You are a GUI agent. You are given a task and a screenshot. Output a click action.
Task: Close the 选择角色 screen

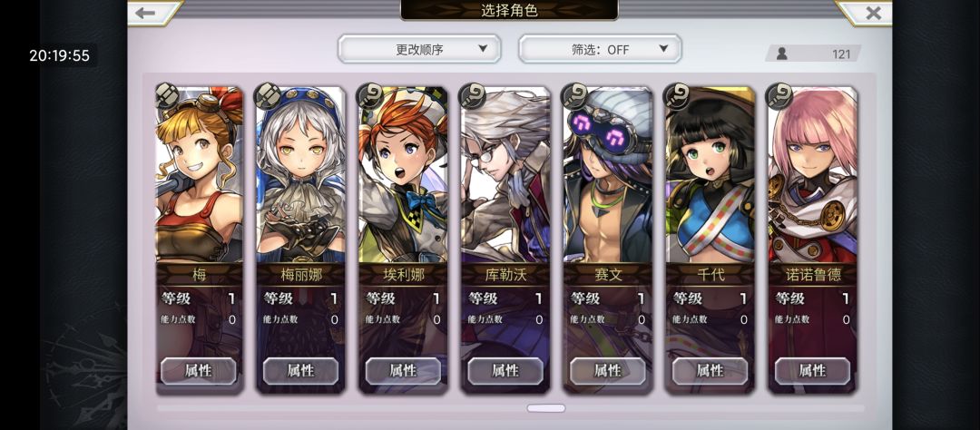[x=873, y=13]
